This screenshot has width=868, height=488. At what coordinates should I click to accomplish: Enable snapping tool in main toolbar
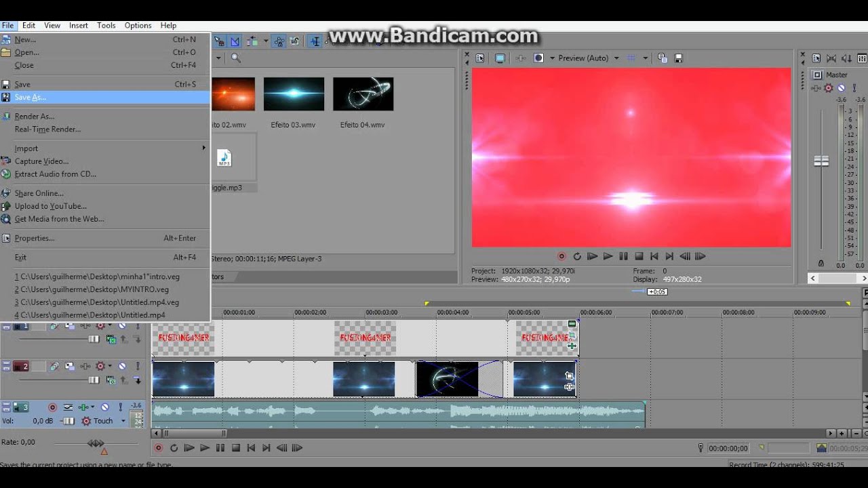pos(220,41)
